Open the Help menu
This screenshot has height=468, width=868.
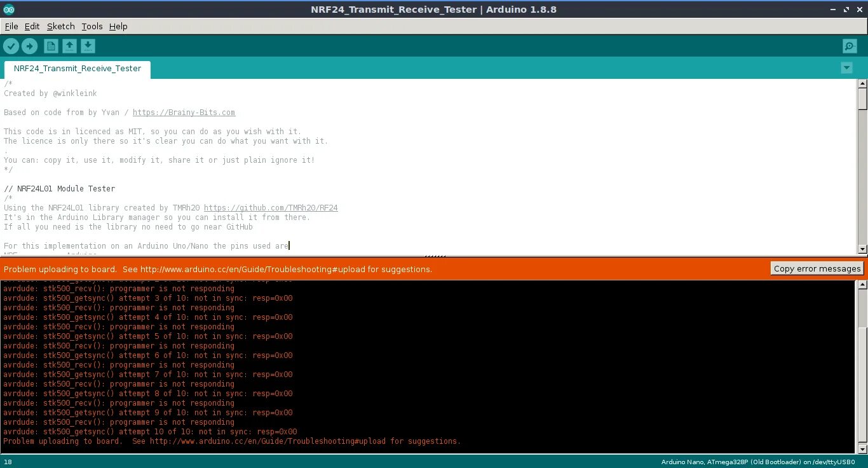click(118, 26)
